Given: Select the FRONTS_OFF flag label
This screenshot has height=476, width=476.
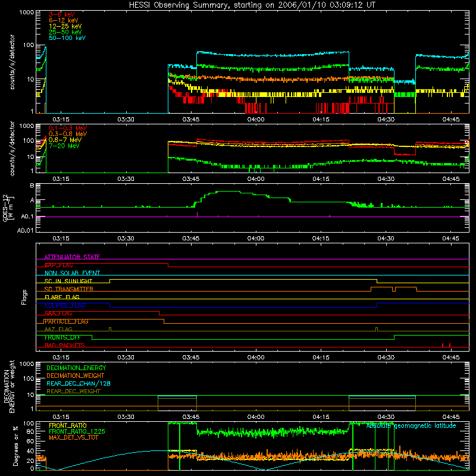Looking at the screenshot, I should pyautogui.click(x=62, y=337).
